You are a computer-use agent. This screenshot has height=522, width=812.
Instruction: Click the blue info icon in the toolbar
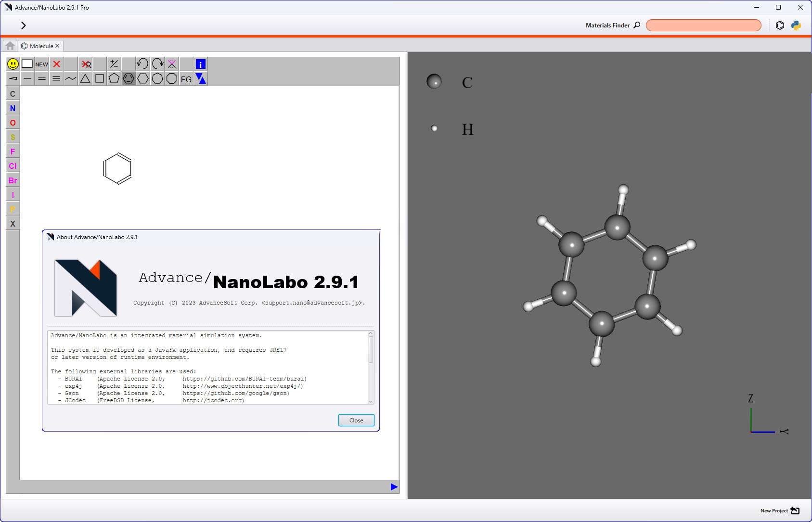(x=201, y=64)
